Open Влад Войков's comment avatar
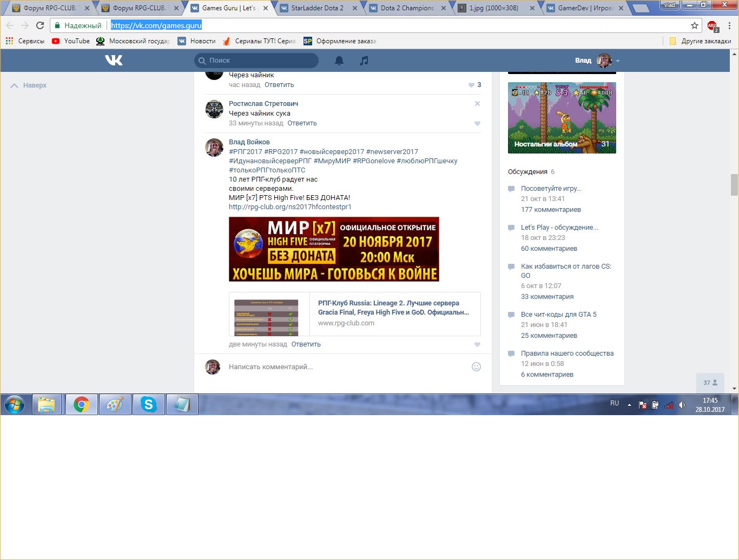The image size is (739, 560). 214,148
